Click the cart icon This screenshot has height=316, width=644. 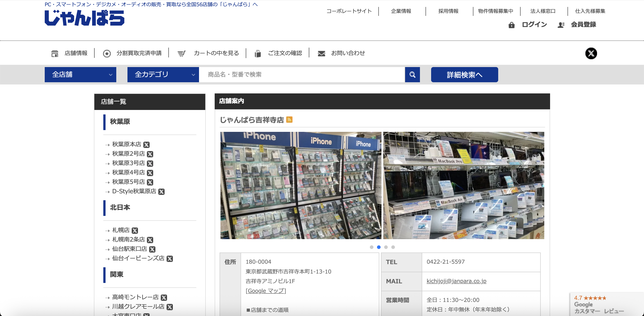pos(182,53)
